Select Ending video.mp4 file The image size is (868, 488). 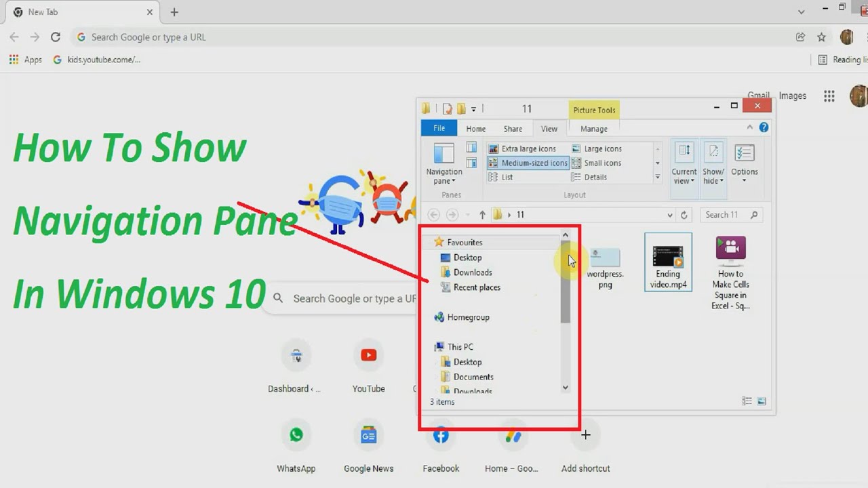click(x=668, y=262)
